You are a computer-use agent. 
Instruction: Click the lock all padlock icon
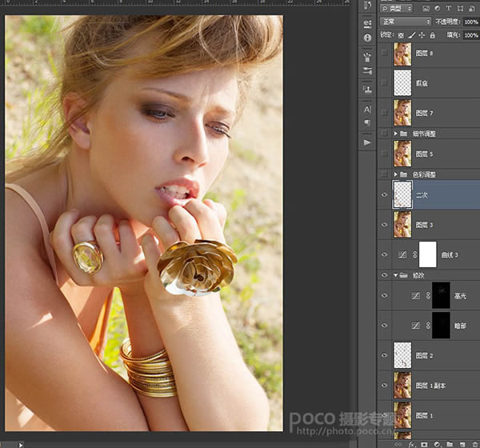tap(434, 35)
